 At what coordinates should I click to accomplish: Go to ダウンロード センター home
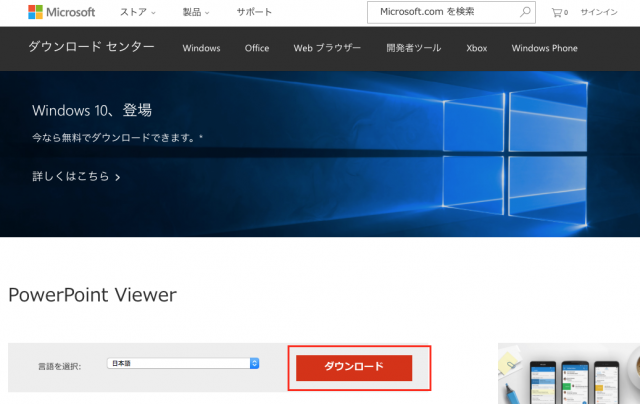[91, 48]
